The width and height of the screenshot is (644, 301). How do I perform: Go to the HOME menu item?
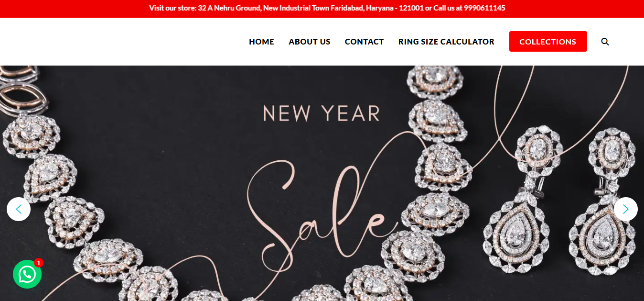click(261, 42)
